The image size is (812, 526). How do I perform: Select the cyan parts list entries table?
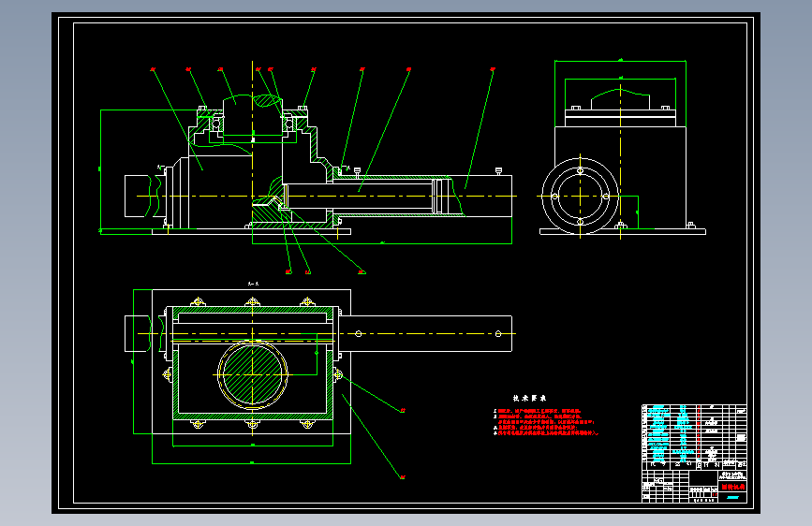tap(671, 434)
